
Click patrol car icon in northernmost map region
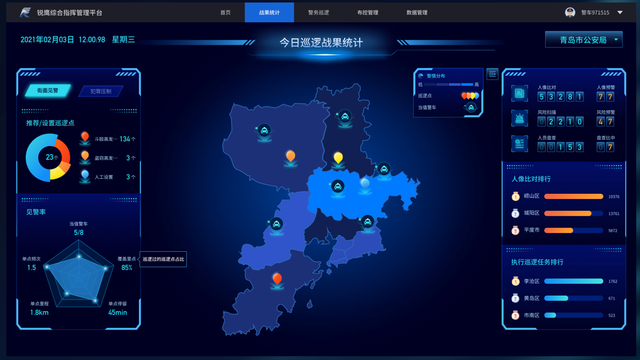pyautogui.click(x=345, y=117)
